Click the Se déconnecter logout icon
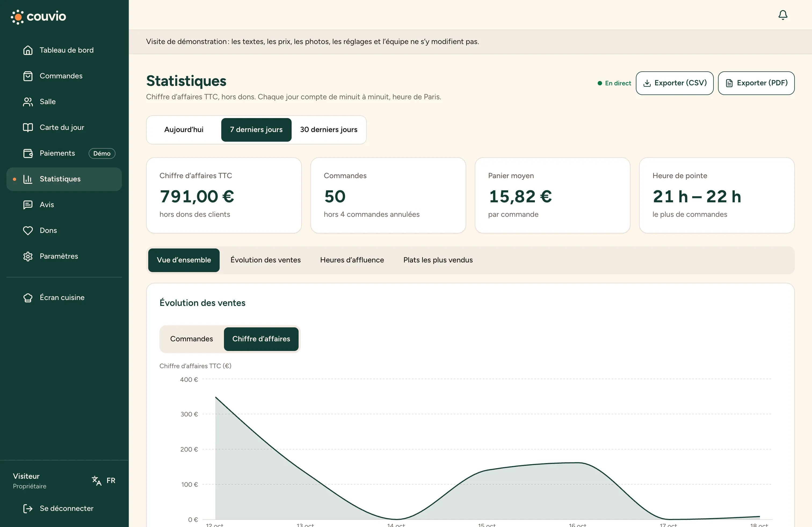The width and height of the screenshot is (812, 527). [x=28, y=508]
